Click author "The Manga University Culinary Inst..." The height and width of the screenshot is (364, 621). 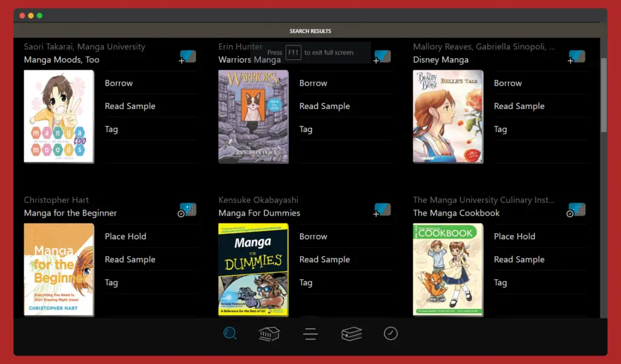[x=483, y=200]
